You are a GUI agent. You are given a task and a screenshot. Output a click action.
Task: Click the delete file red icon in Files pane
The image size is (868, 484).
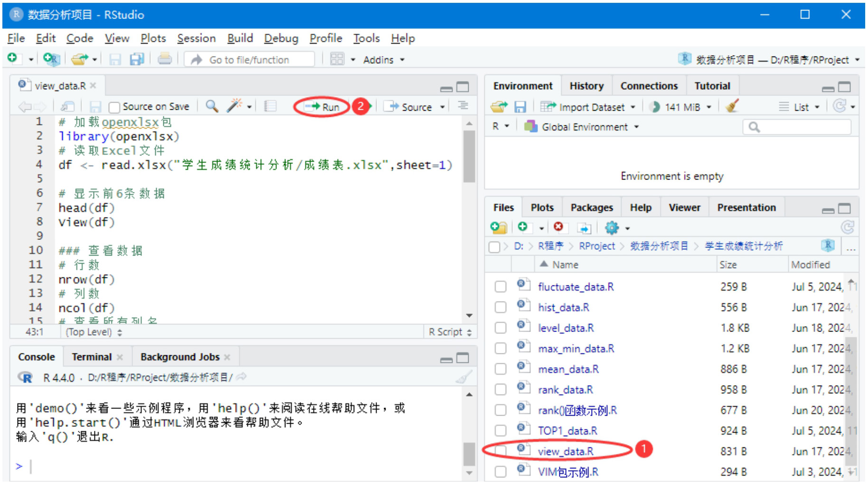558,228
